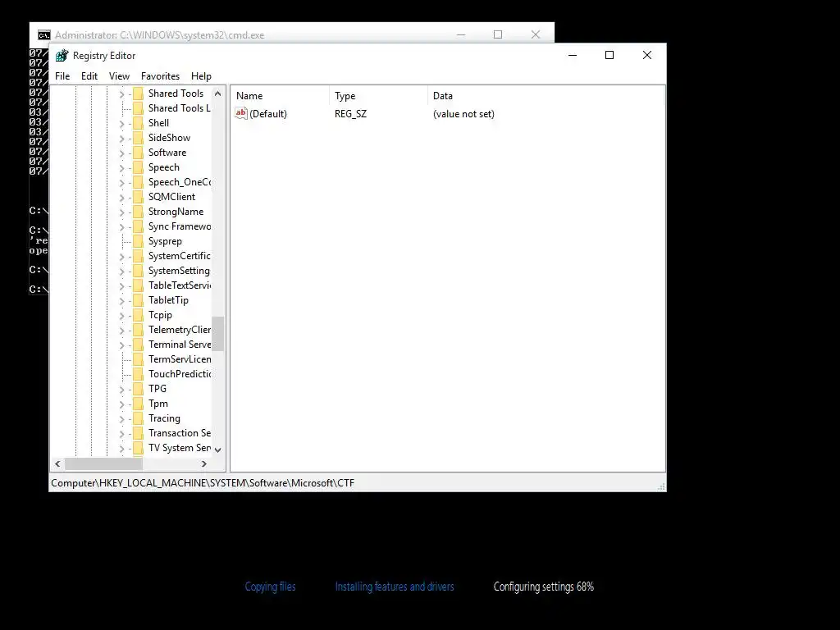The height and width of the screenshot is (630, 840).
Task: Select the Tpm folder icon
Action: [138, 404]
